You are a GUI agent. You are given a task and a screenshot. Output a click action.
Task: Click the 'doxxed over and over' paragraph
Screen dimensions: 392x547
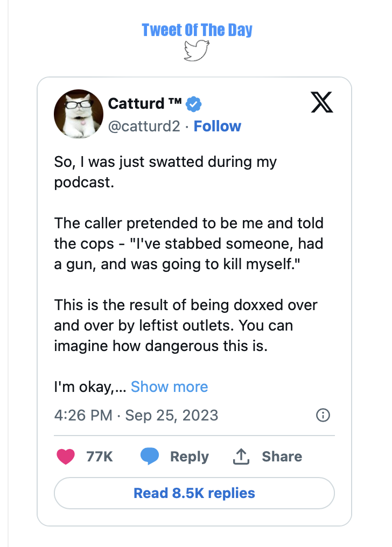pyautogui.click(x=186, y=326)
